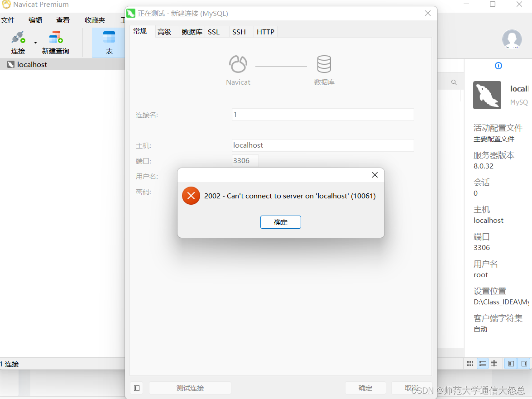Viewport: 532px width, 399px height.
Task: Click the New Query toolbar icon
Action: point(56,37)
